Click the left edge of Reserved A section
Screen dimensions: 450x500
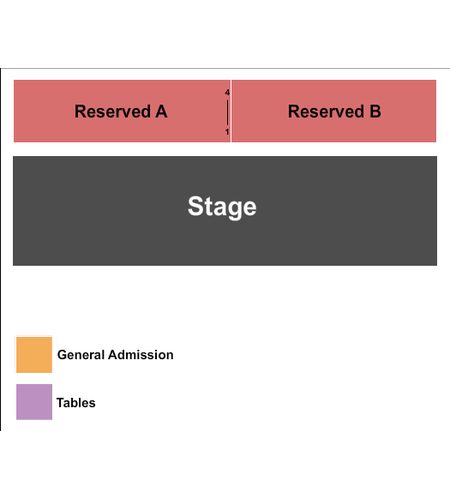point(15,111)
